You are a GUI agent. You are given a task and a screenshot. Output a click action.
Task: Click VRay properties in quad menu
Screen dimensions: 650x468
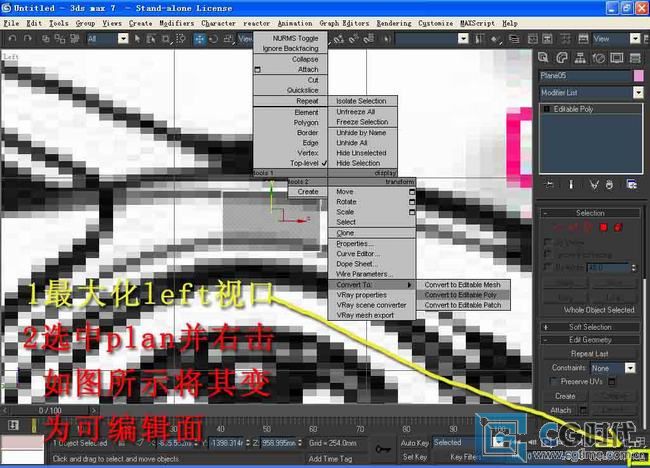(361, 295)
